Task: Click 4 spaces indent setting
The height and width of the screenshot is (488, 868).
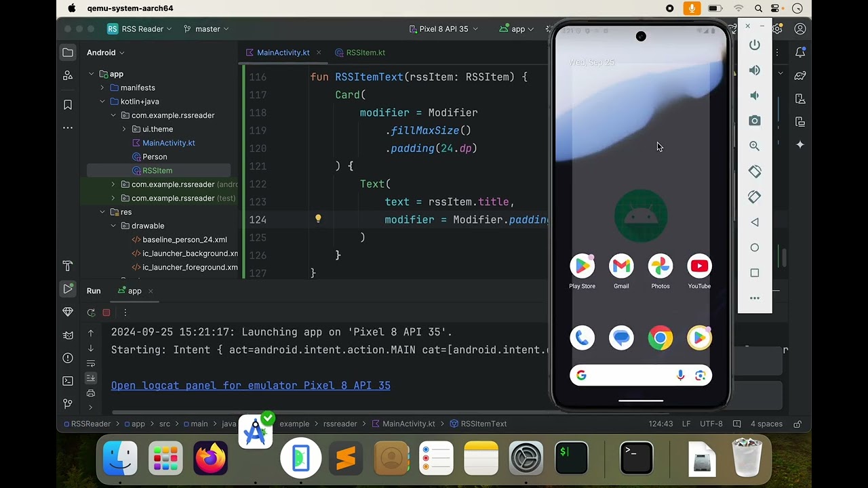Action: 766,424
